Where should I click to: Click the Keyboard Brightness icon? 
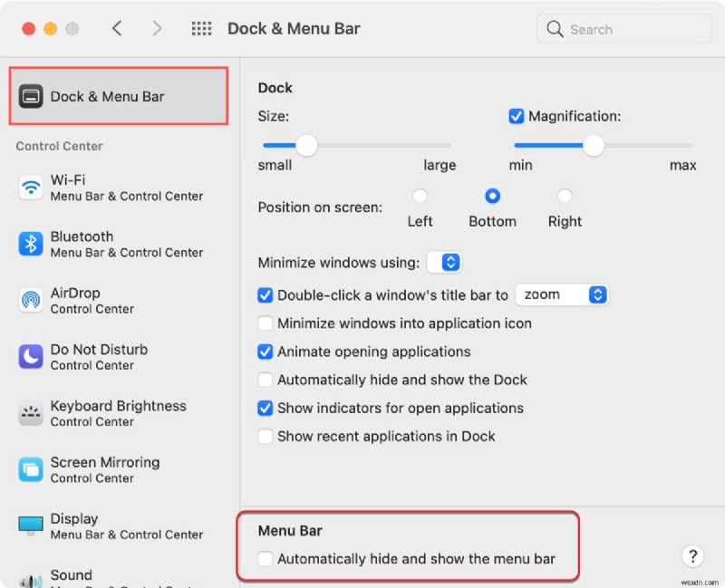(31, 413)
